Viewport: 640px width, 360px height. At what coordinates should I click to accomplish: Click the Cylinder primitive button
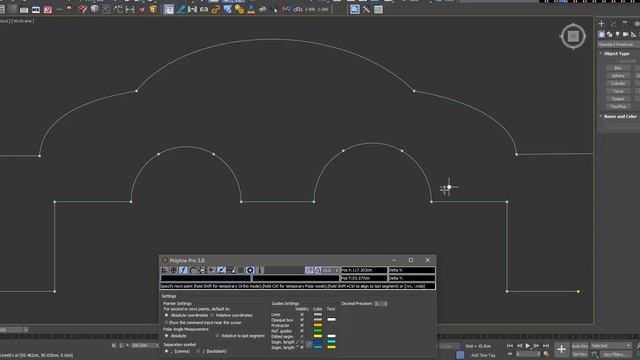pyautogui.click(x=618, y=83)
